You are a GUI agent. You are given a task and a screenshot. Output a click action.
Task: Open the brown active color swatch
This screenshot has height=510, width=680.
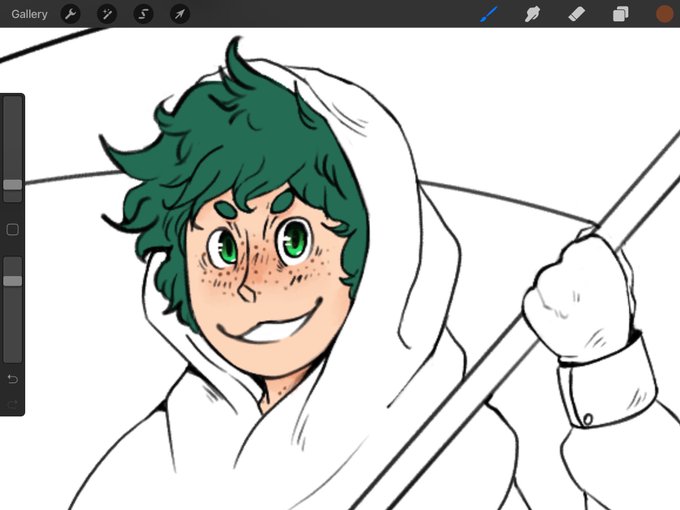point(664,14)
